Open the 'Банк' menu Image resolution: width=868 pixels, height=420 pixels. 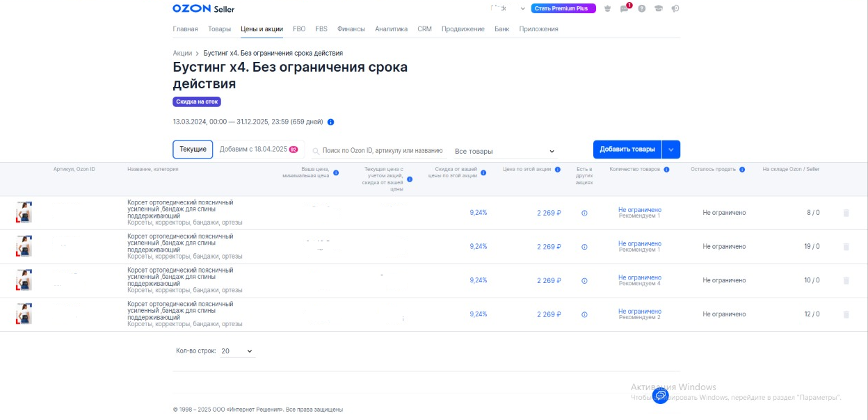[502, 29]
